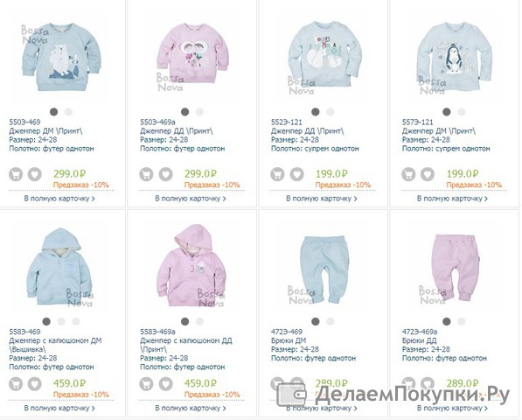Select second image dot for 550Э-469

[68, 112]
